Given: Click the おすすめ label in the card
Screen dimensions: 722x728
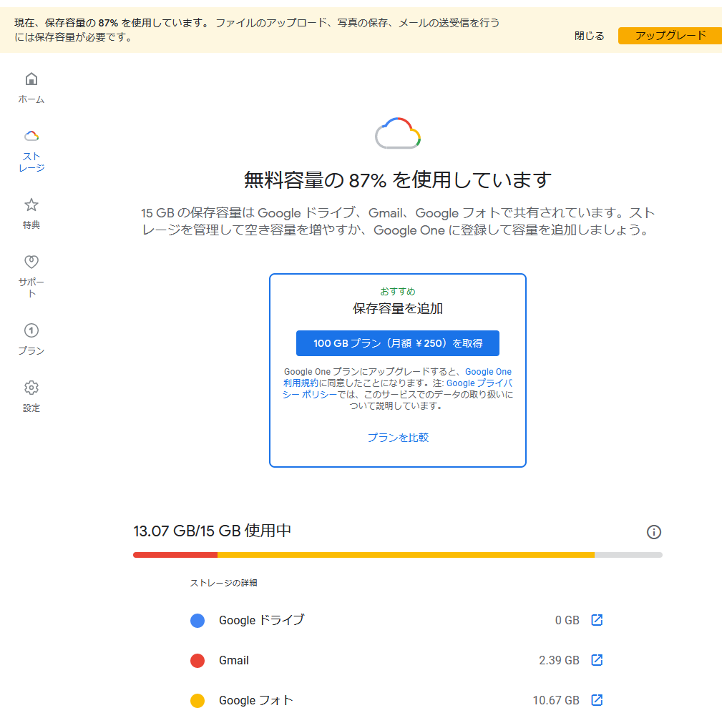Looking at the screenshot, I should (x=398, y=292).
